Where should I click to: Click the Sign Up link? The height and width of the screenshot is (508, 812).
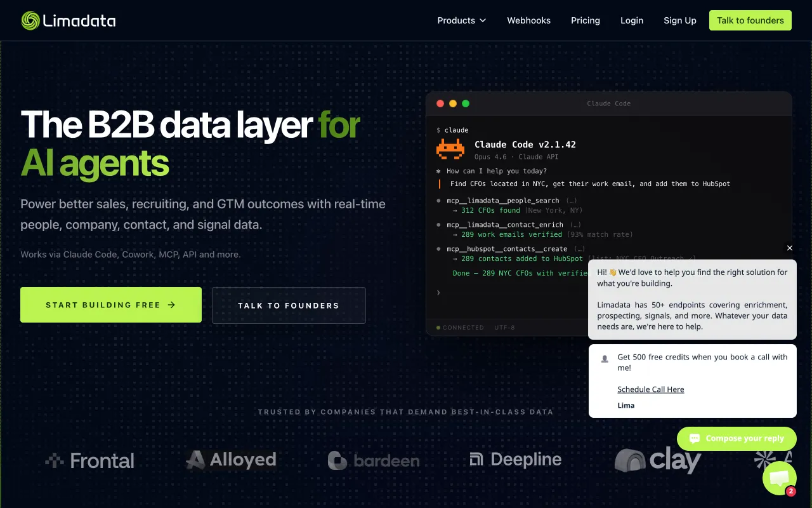pos(679,20)
